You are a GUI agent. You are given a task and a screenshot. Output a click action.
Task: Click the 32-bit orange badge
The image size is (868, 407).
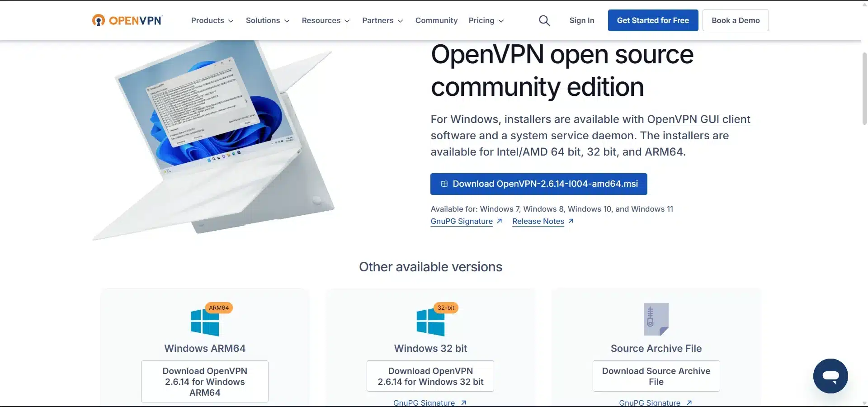coord(446,308)
